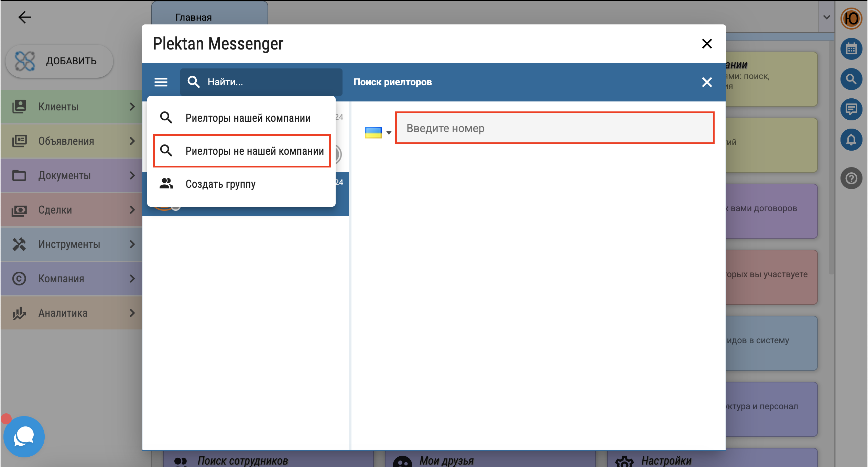Open the Документы sidebar section
Viewport: 868px width, 467px height.
[x=71, y=175]
